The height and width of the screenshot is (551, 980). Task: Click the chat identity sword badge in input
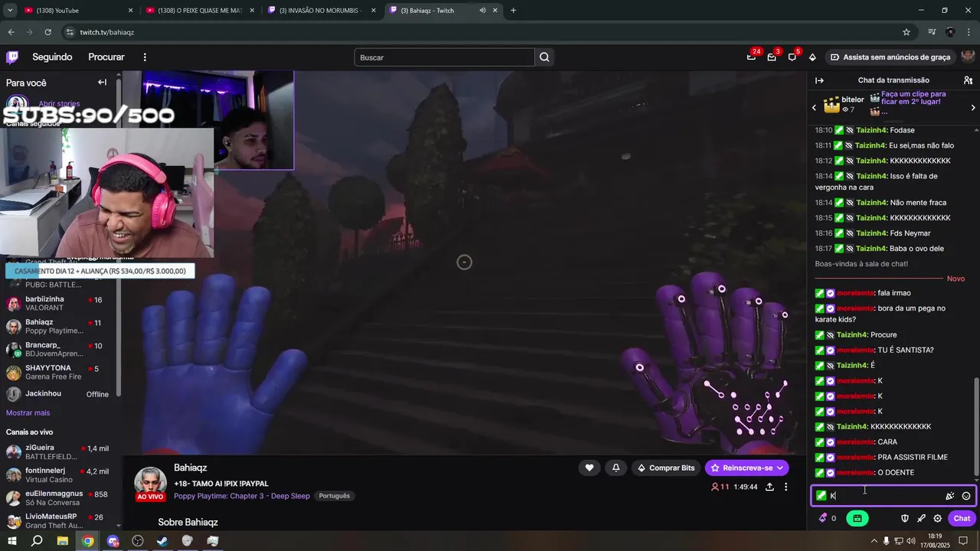(822, 496)
